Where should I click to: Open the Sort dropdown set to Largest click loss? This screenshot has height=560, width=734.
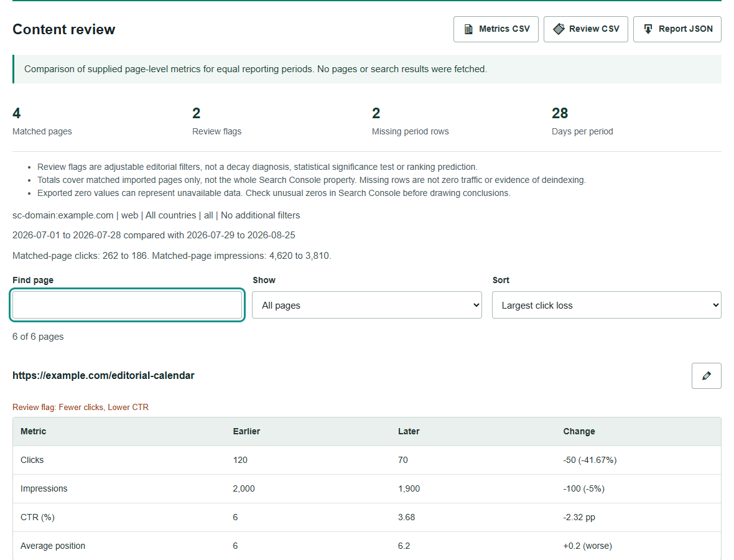pyautogui.click(x=606, y=306)
